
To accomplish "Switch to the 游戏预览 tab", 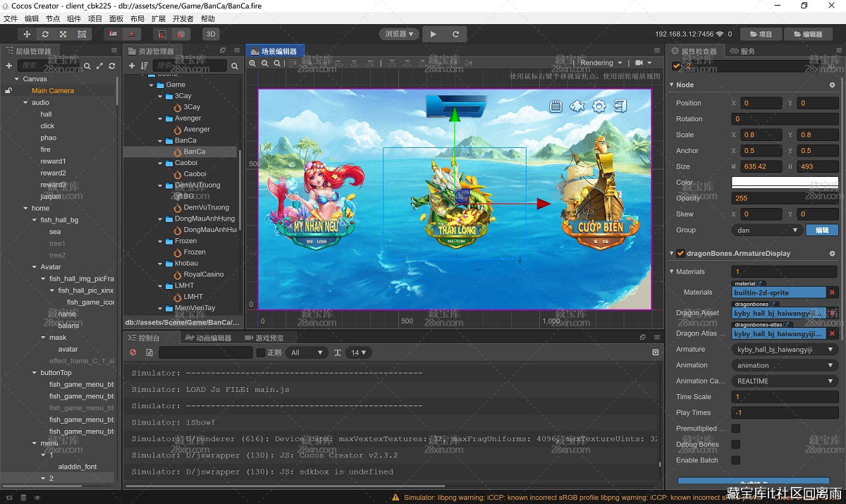I will click(x=264, y=338).
